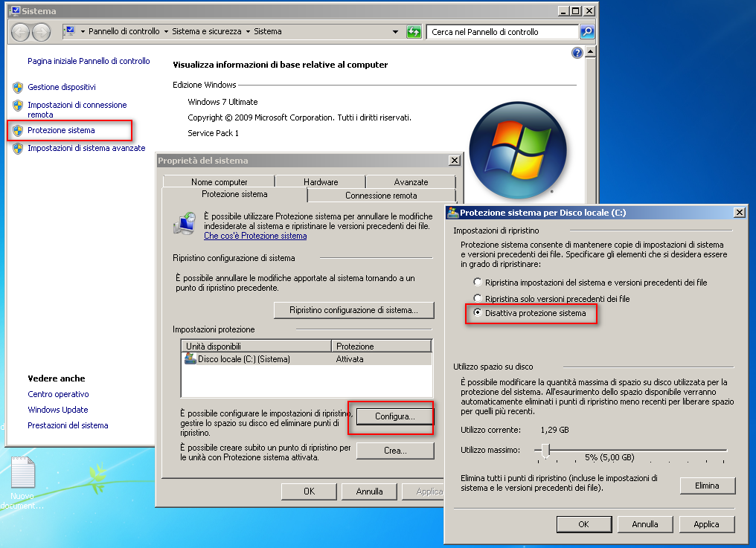Screen dimensions: 756x548
Task: Click Annulla in Protezione sistema per Disco locale dialog
Action: [645, 524]
